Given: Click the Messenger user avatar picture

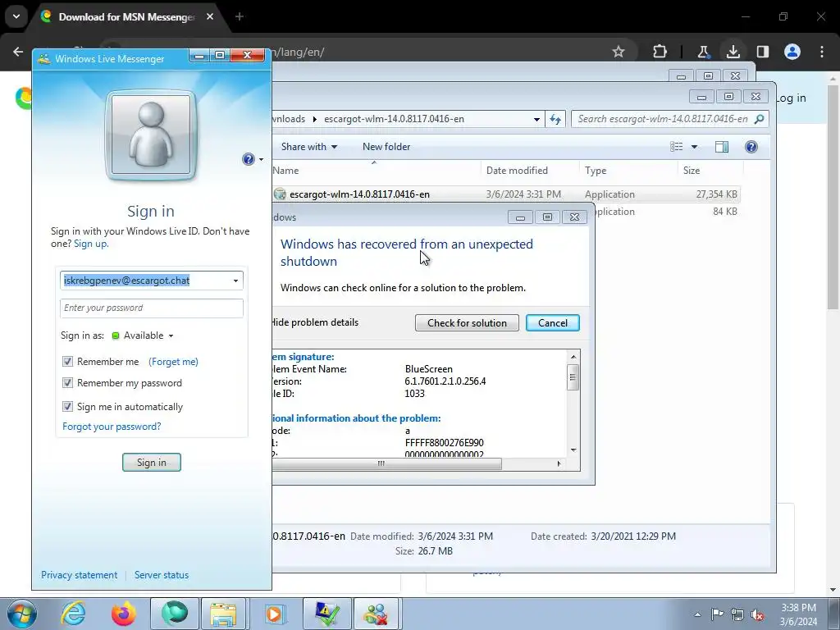Looking at the screenshot, I should click(151, 135).
